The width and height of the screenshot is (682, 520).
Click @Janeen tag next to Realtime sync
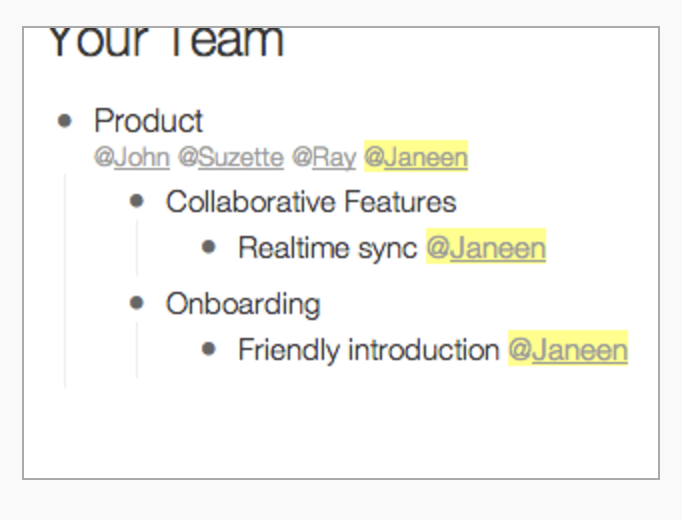coord(486,246)
